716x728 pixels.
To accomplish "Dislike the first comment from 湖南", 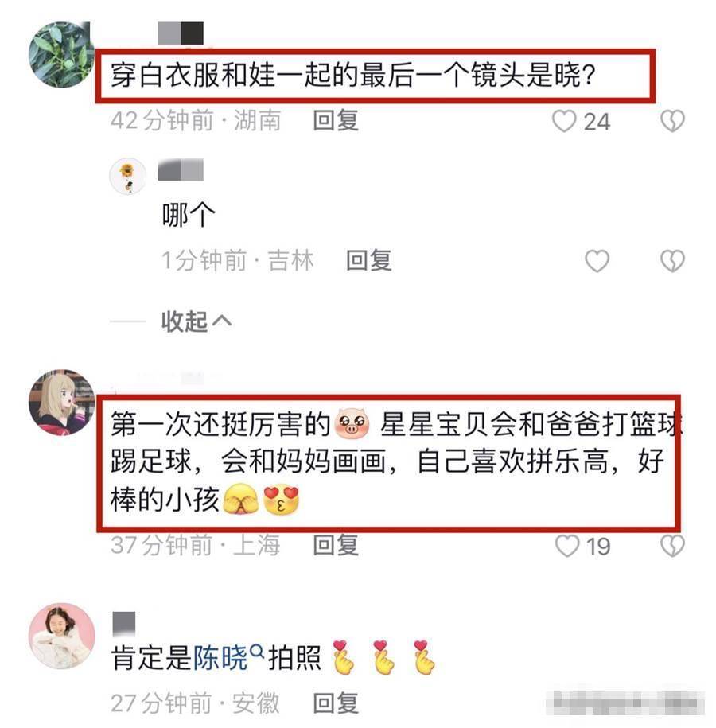I will [x=672, y=121].
